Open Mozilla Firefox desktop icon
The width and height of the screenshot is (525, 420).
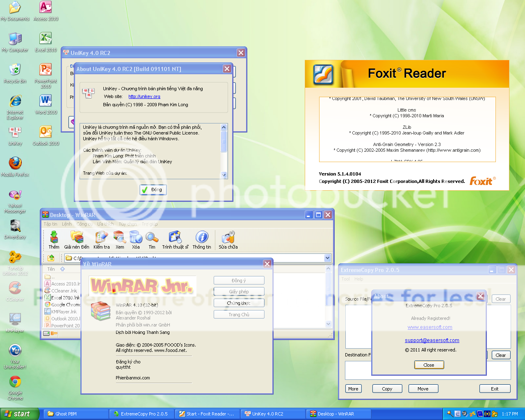click(15, 167)
